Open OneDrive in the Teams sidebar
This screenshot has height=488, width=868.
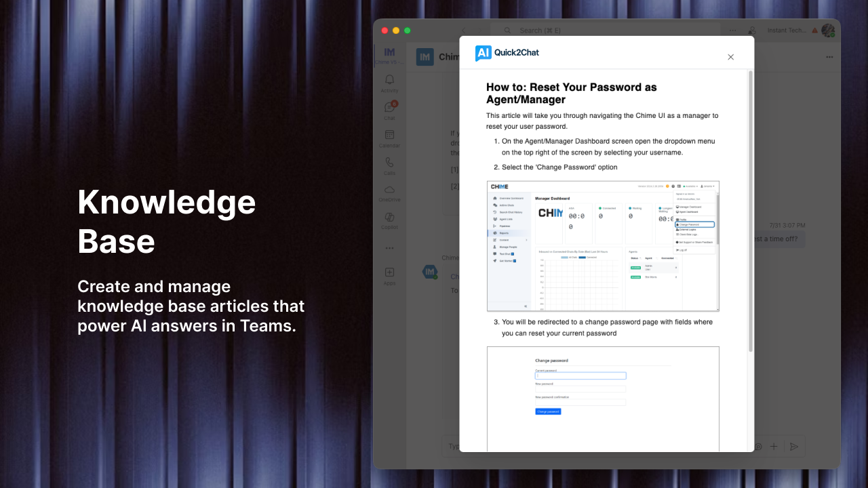click(x=389, y=193)
